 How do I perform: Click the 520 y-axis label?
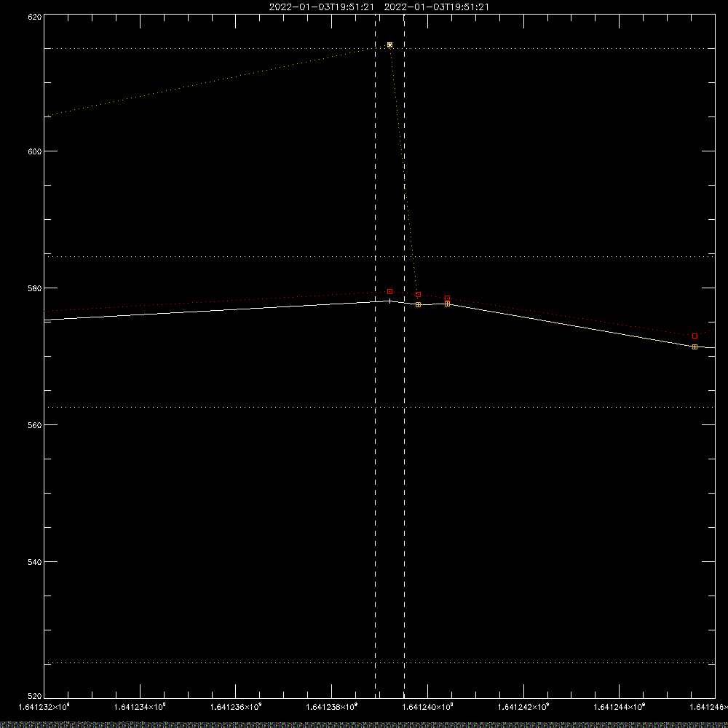coord(35,696)
